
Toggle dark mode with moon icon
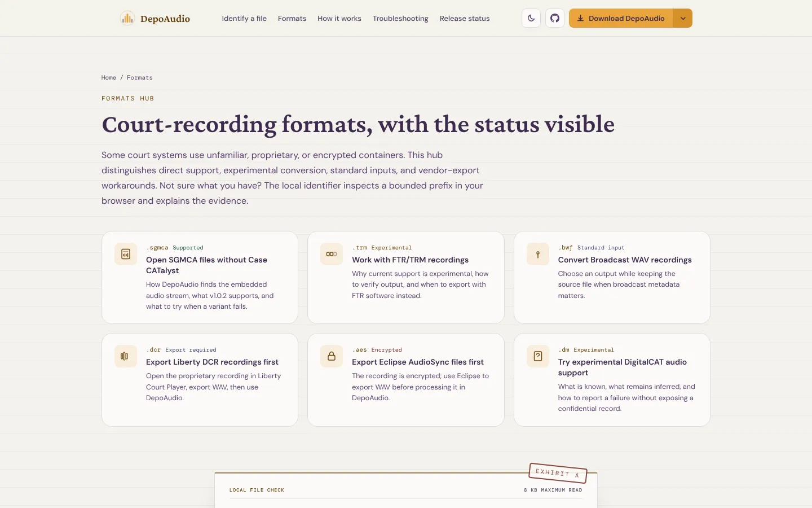tap(531, 18)
